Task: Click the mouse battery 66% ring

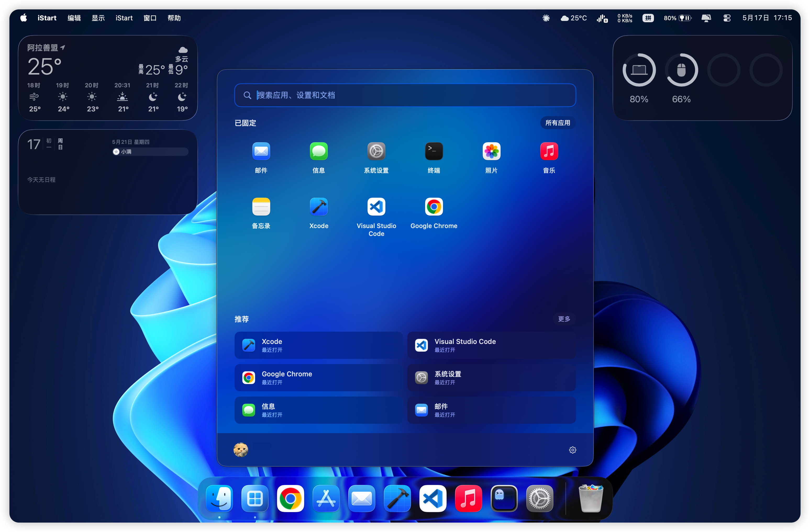Action: coord(681,70)
